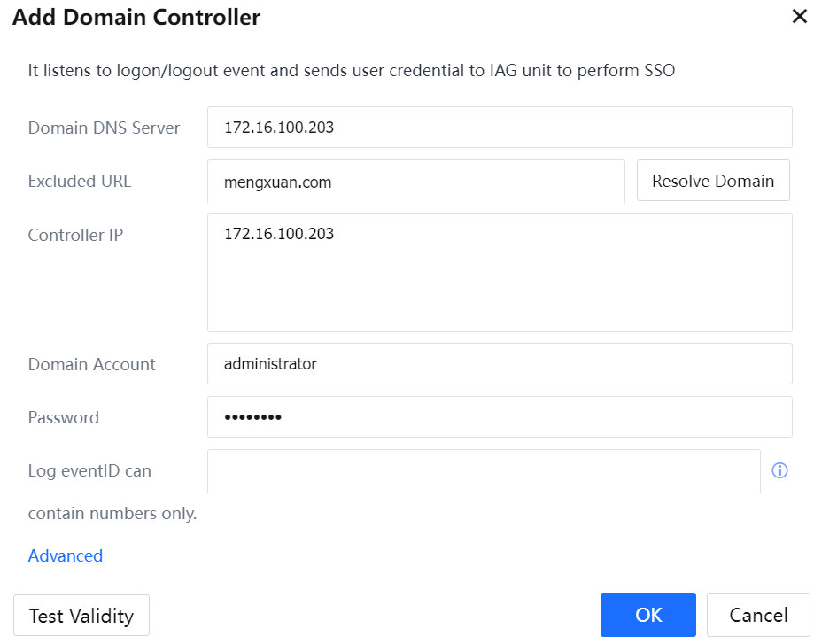Image resolution: width=814 pixels, height=644 pixels.
Task: Focus the Domain DNS Server input field
Action: click(500, 128)
